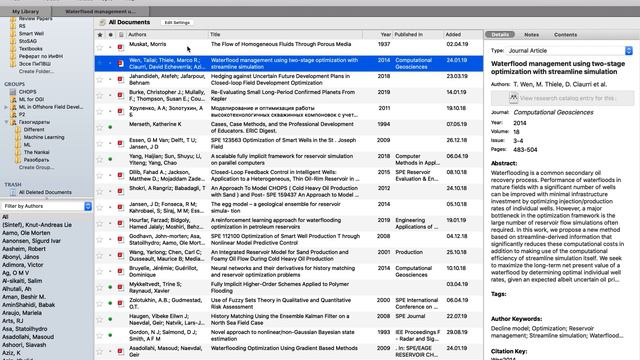Toggle unread dot for Haugen, Vibeke row
The width and height of the screenshot is (640, 360).
tap(110, 319)
